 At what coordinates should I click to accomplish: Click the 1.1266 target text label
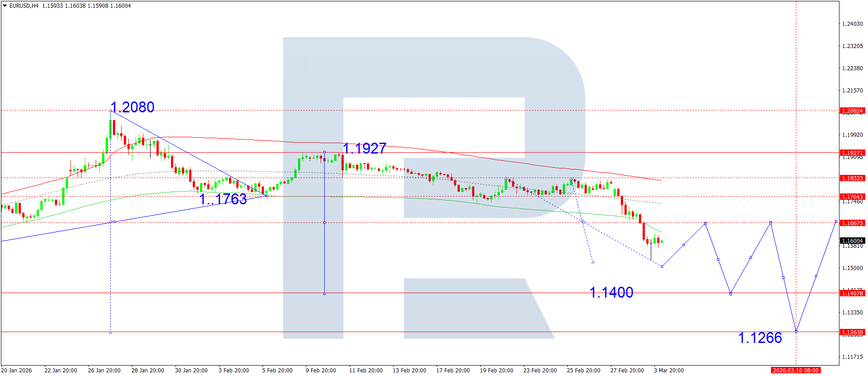[x=760, y=338]
